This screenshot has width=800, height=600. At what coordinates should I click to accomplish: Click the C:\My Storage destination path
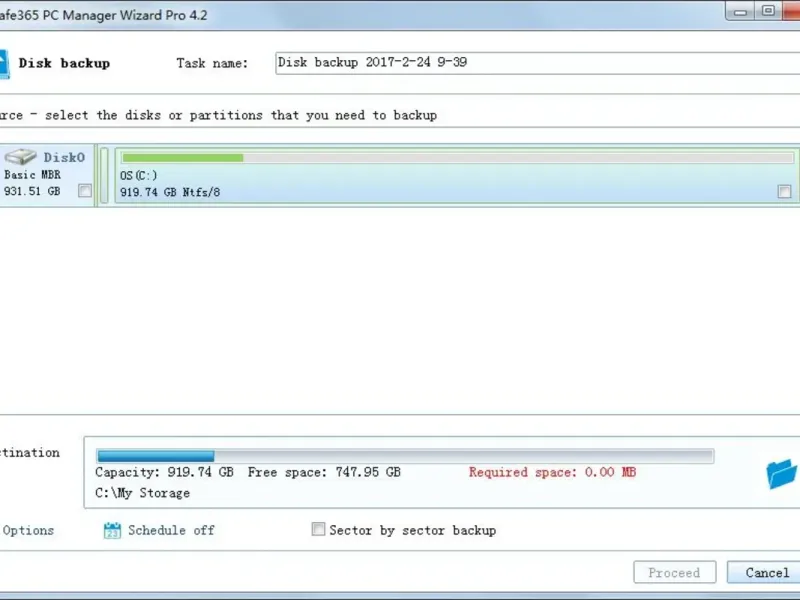142,493
